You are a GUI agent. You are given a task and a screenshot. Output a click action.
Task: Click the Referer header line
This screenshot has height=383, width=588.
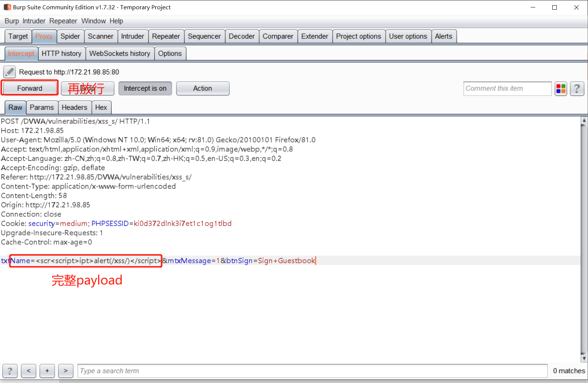coord(96,177)
